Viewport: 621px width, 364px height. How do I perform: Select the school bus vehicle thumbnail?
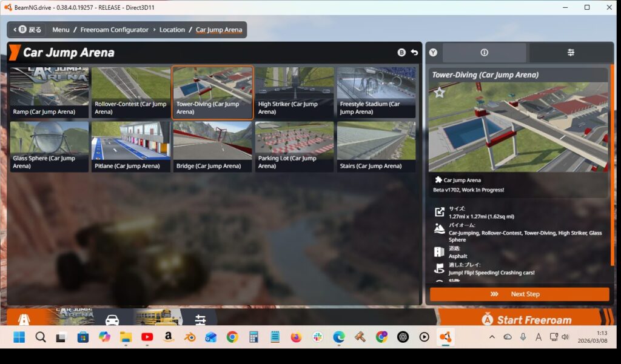pos(157,318)
